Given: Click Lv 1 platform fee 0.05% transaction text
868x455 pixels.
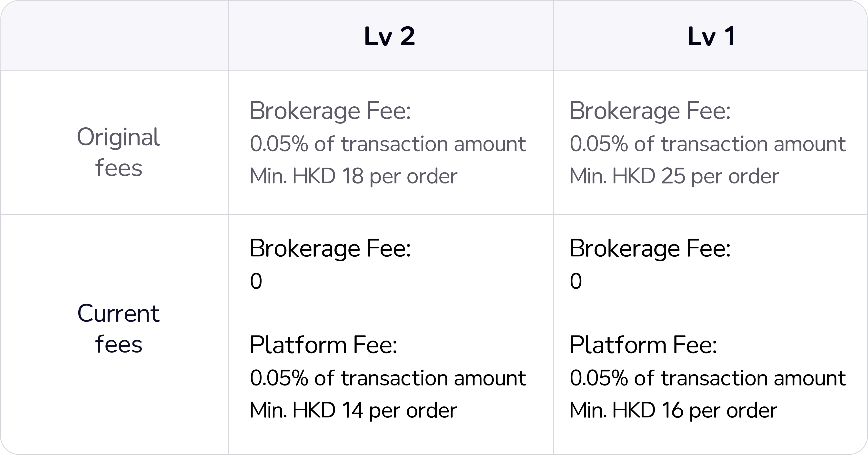Looking at the screenshot, I should click(x=708, y=378).
